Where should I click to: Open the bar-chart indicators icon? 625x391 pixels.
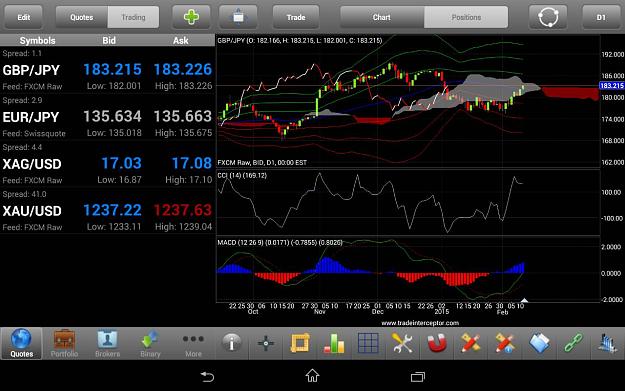(334, 343)
